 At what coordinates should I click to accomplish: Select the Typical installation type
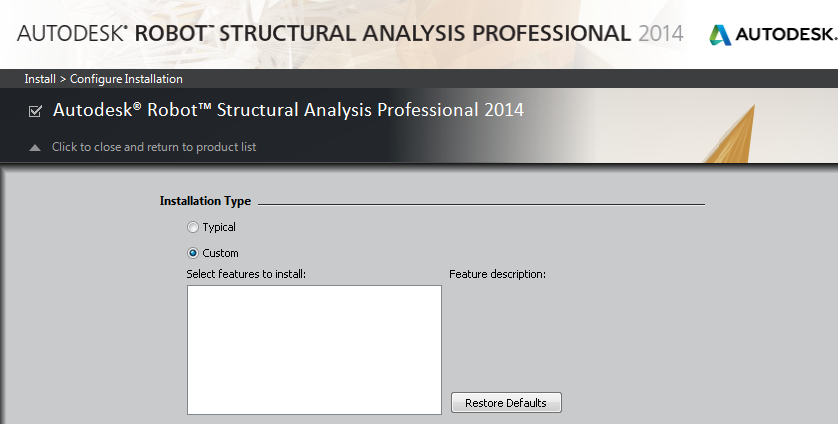pos(193,227)
